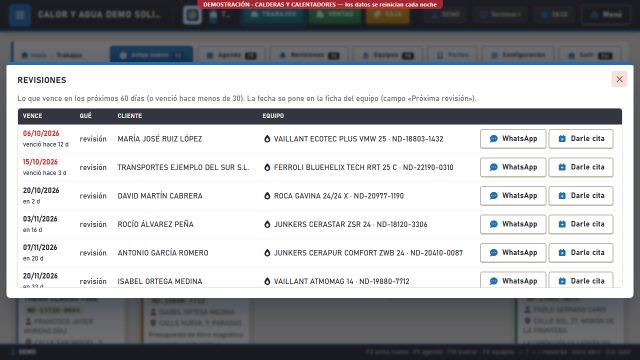Click the flame icon beside Ferroli Bluehelix Tech

click(267, 167)
